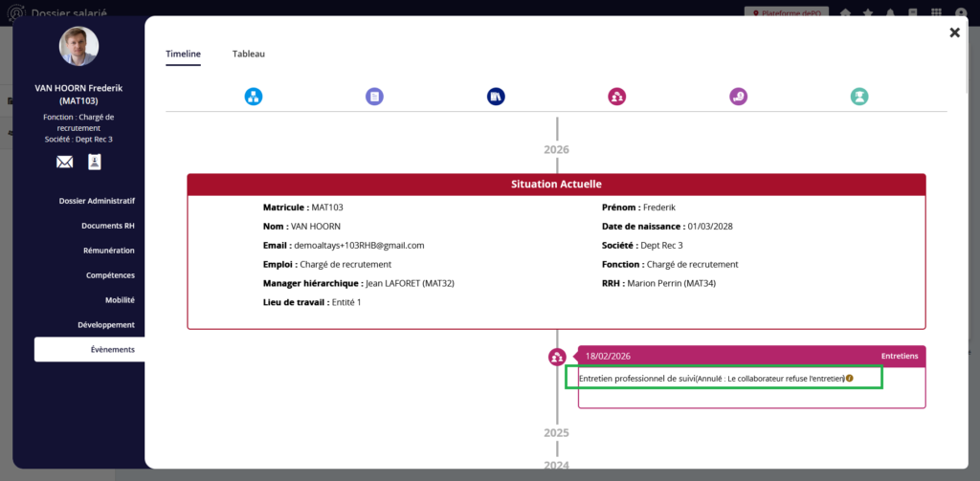Click the magenta interviews filter icon in header row
Viewport: 980px width, 481px height.
tap(617, 97)
